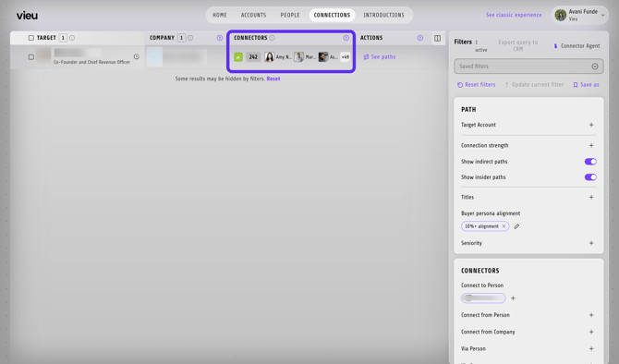619x364 pixels.
Task: Click Export query to CRM
Action: tap(518, 45)
